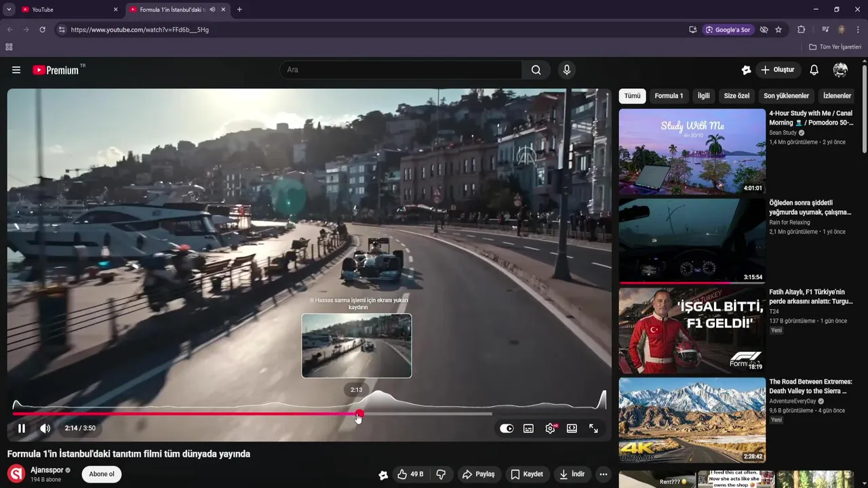Click Google'a Sor button in address bar
The width and height of the screenshot is (868, 488).
click(728, 30)
